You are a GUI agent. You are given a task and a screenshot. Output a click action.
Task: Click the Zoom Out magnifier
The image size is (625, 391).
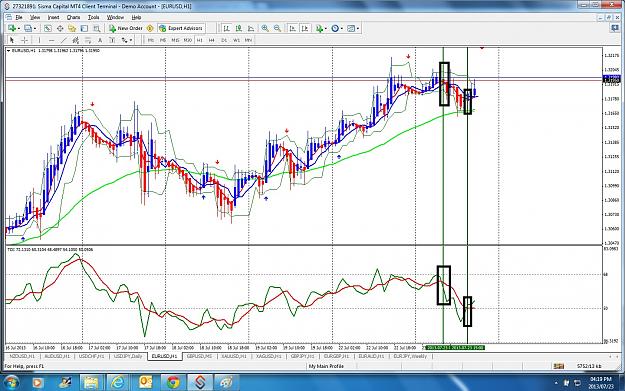(x=277, y=28)
